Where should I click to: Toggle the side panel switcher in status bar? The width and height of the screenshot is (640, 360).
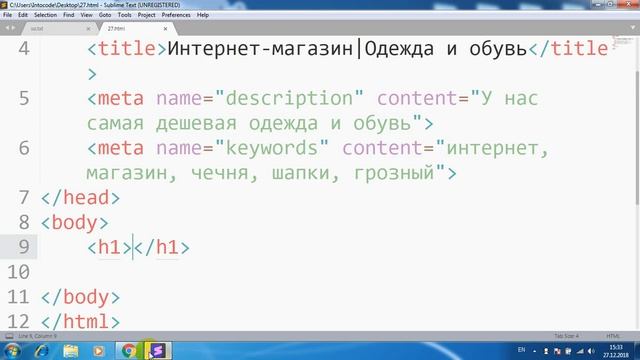9,336
